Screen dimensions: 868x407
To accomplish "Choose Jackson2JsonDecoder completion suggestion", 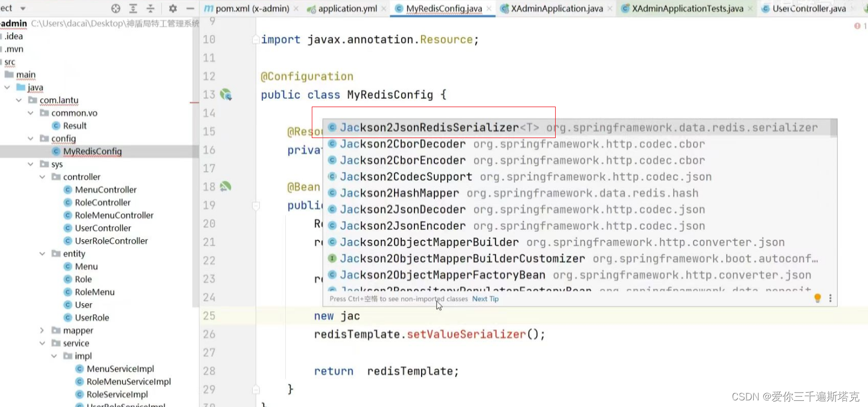I will 577,210.
